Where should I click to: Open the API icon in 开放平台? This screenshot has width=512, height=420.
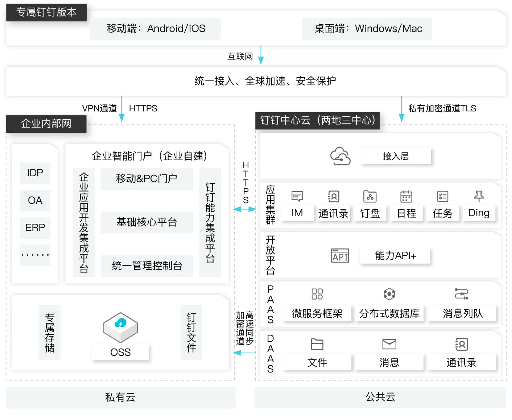click(339, 255)
